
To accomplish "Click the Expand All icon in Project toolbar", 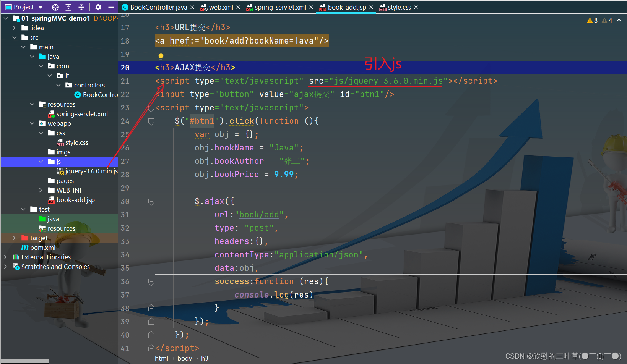I will point(68,7).
